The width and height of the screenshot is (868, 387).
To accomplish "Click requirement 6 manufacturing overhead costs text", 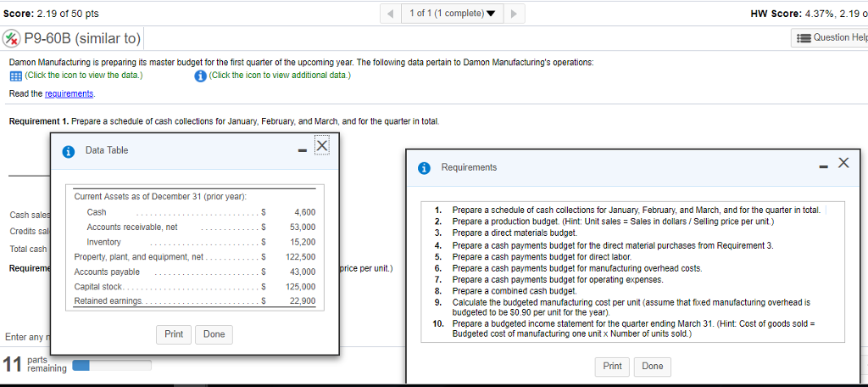I will [x=577, y=268].
